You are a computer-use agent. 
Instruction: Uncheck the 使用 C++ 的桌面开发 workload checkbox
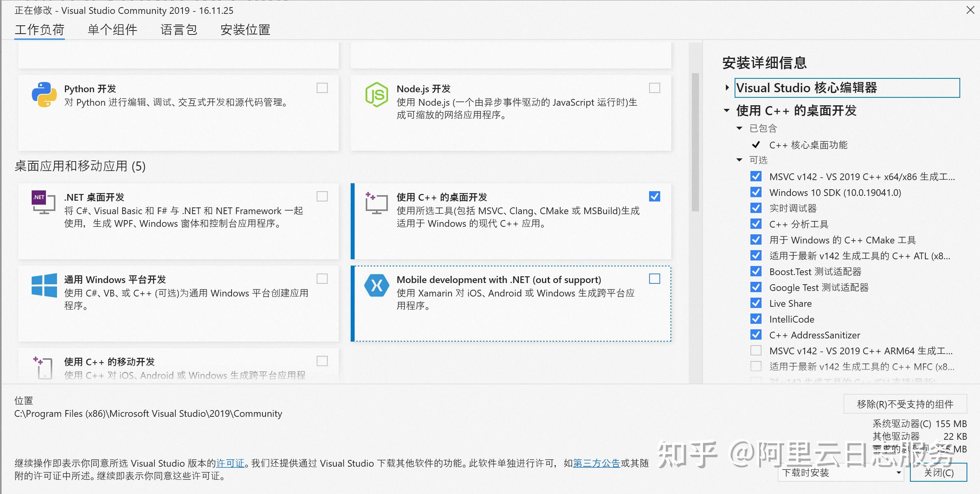point(655,196)
